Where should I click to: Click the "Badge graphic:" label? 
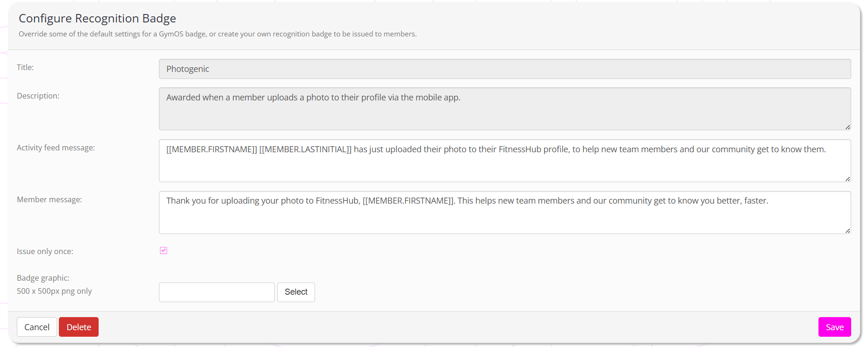pos(43,278)
